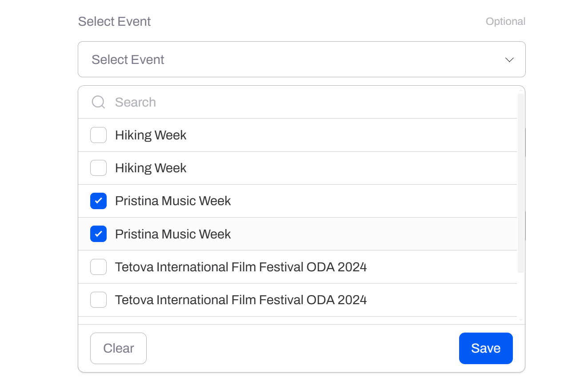Screen dimensions: 588x381
Task: Click the Select Event heading
Action: click(114, 21)
